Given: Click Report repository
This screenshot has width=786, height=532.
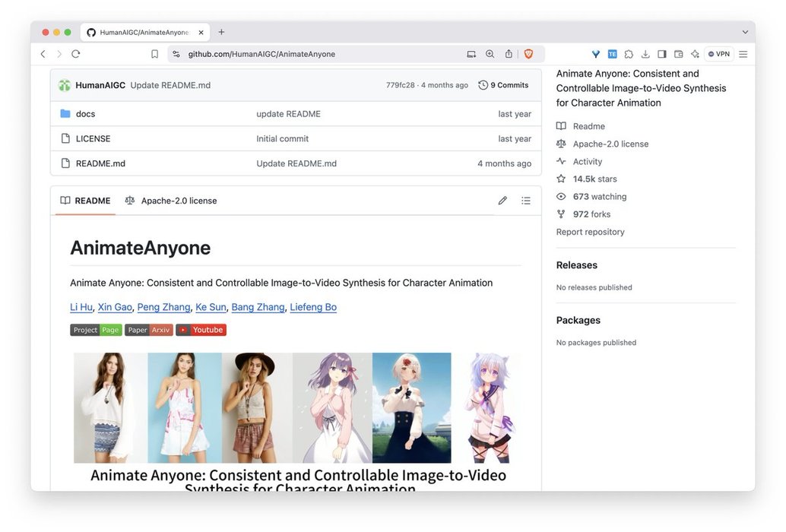Looking at the screenshot, I should [x=590, y=232].
